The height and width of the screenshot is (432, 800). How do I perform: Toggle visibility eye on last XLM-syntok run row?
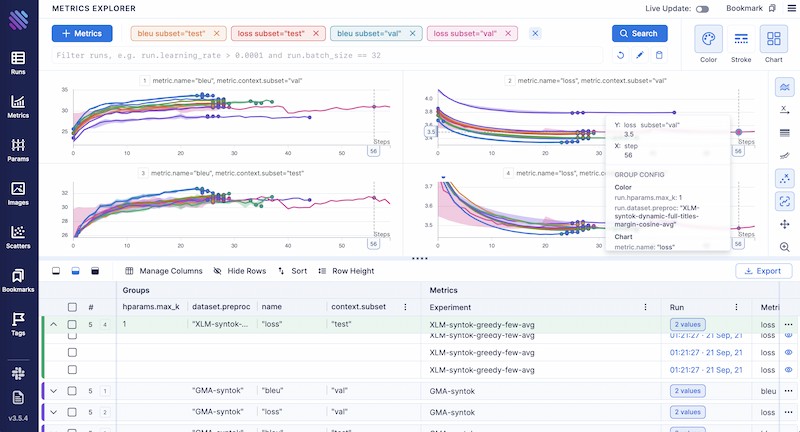(x=789, y=367)
